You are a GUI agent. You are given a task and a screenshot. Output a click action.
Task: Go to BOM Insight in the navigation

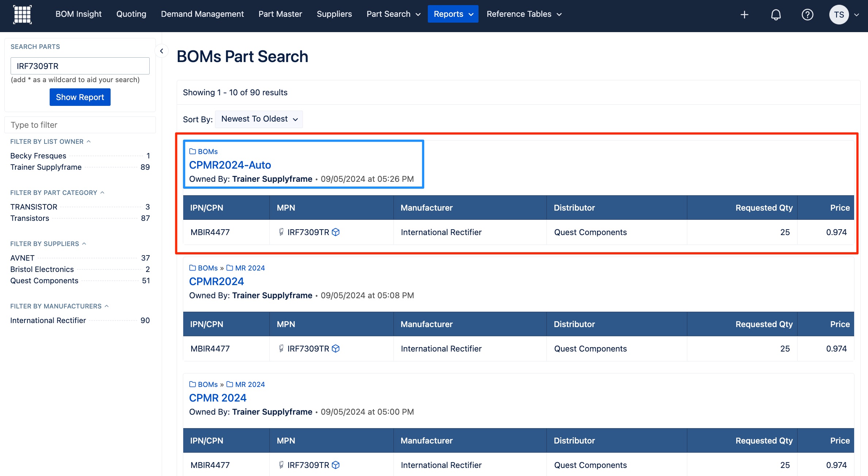tap(78, 14)
